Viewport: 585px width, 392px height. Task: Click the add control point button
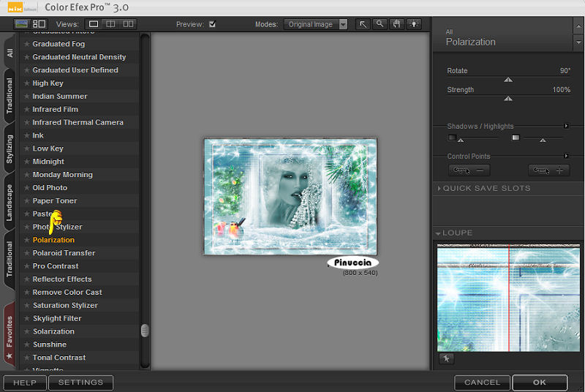pos(549,170)
